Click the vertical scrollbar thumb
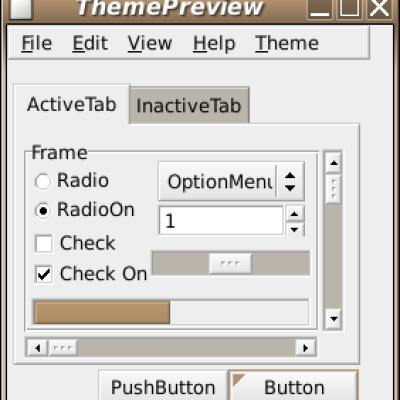400x400 pixels. pyautogui.click(x=334, y=189)
